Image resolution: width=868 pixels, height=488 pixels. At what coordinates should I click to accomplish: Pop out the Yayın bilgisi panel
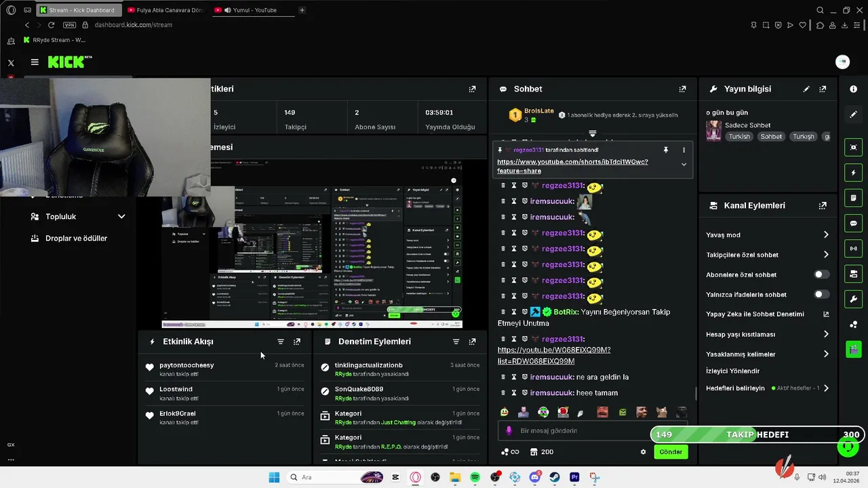coord(823,89)
